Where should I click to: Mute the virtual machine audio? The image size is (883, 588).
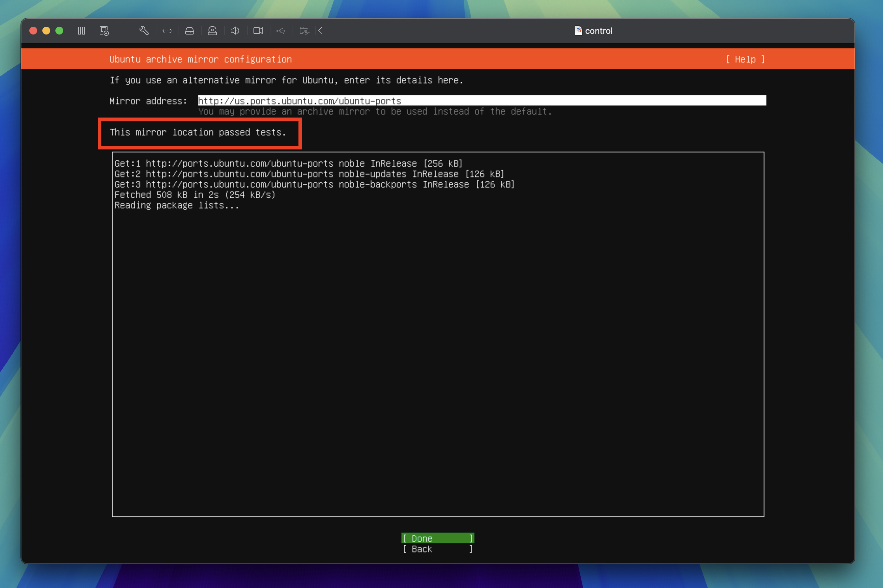pos(235,31)
